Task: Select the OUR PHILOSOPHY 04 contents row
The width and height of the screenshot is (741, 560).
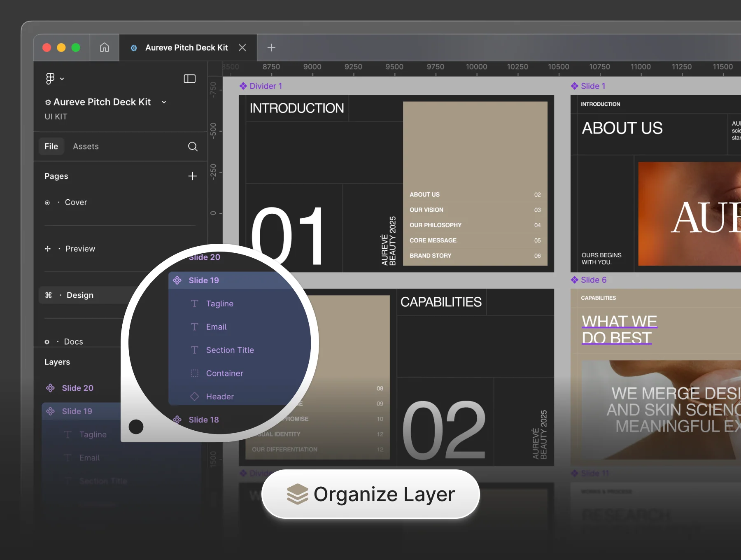Action: 475,225
